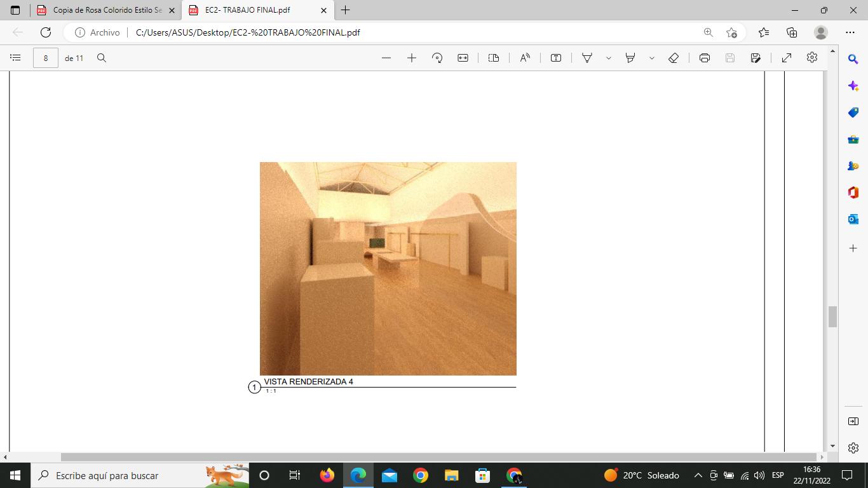
Task: Fit the PDF page to width
Action: [463, 58]
